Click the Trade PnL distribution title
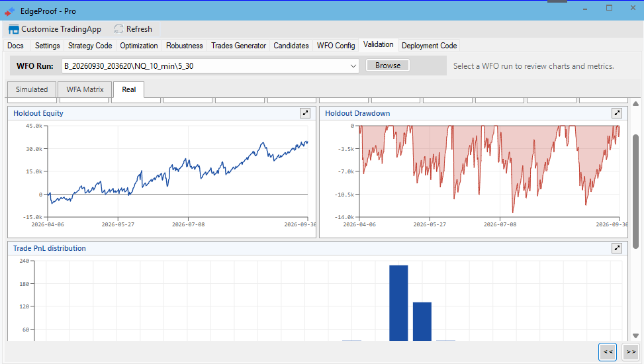 pyautogui.click(x=49, y=248)
